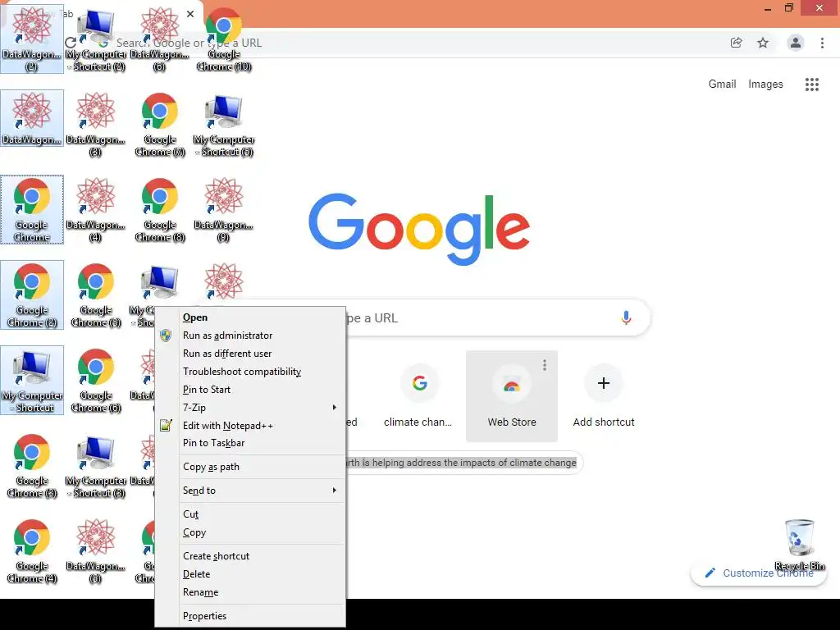Open the Google apps grid icon
The image size is (840, 630).
[x=812, y=84]
